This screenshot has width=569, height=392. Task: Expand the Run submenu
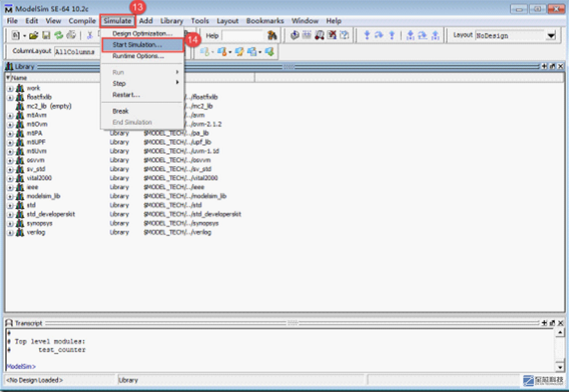(x=143, y=72)
